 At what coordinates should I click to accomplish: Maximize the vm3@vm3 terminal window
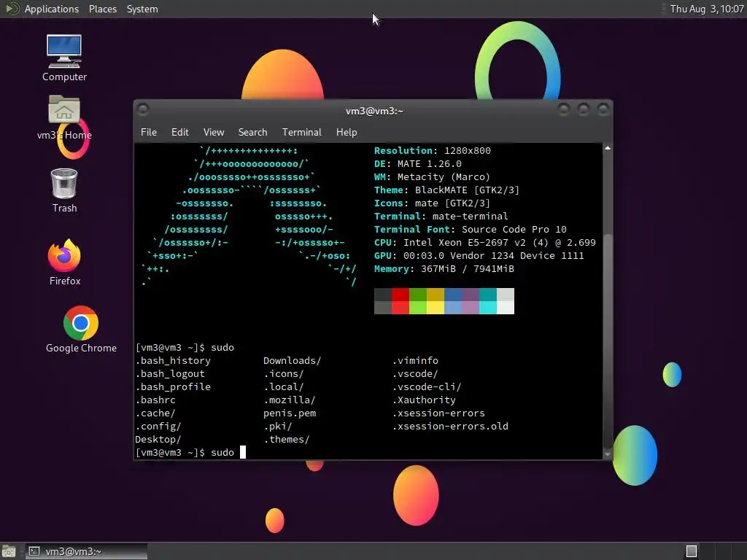(584, 109)
